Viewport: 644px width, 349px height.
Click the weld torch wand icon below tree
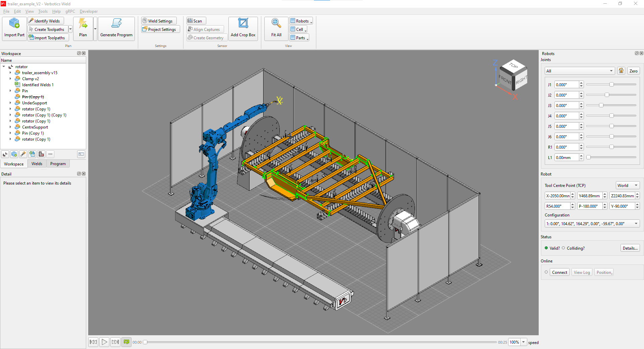pyautogui.click(x=23, y=154)
